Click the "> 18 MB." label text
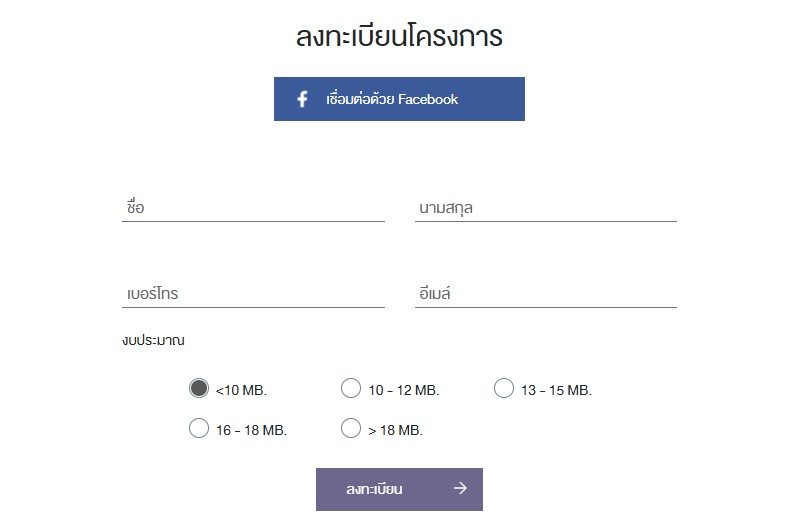The height and width of the screenshot is (531, 800). 395,431
